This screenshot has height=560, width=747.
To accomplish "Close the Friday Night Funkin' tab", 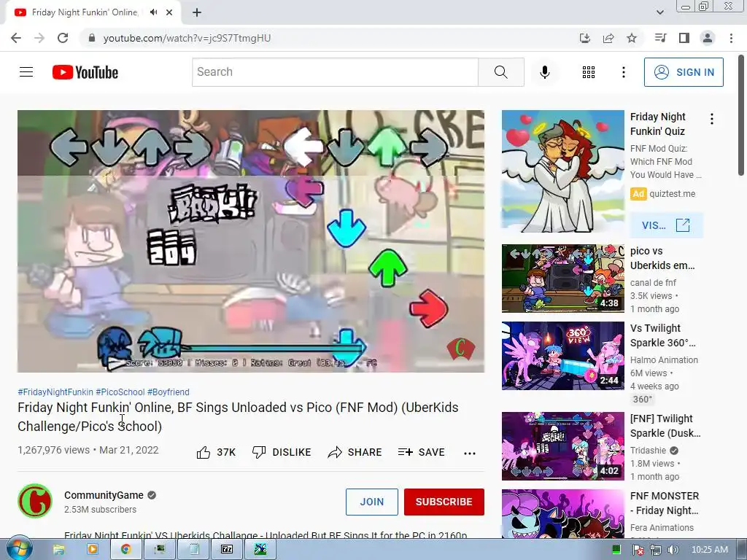I will point(169,12).
